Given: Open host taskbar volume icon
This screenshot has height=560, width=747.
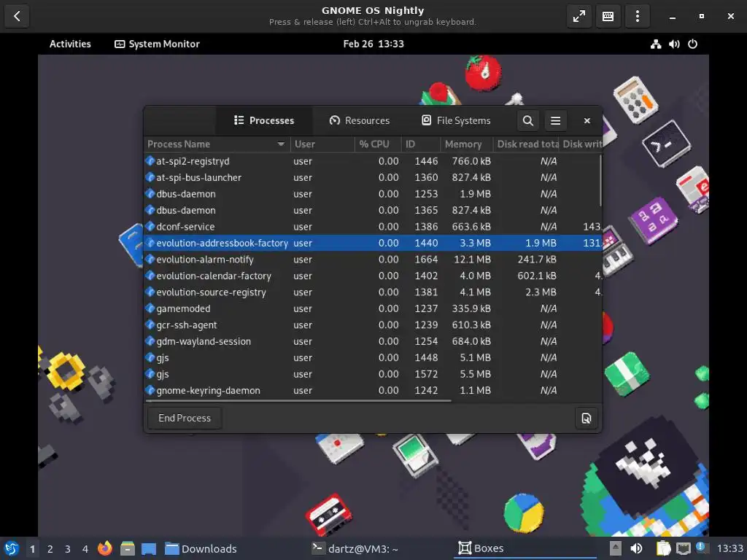Looking at the screenshot, I should point(636,548).
